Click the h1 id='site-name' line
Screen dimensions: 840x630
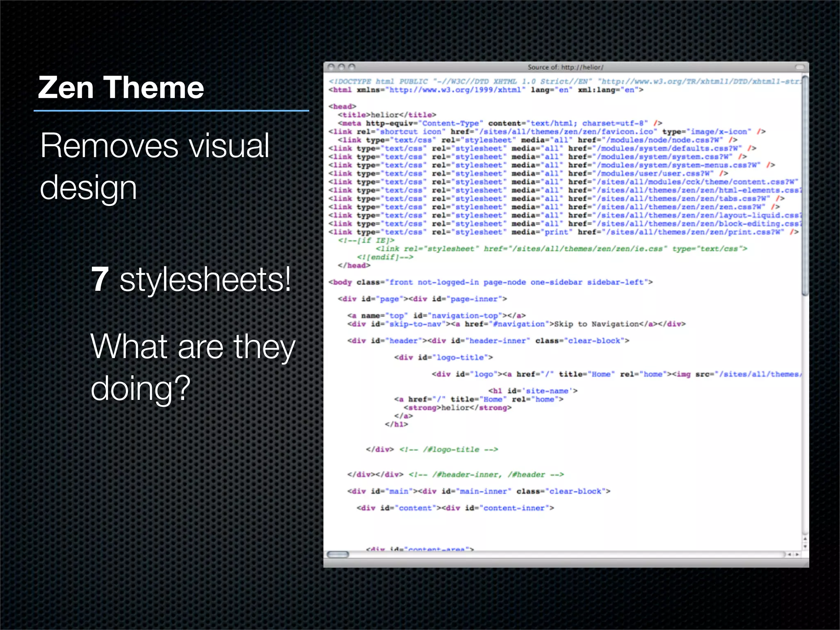point(533,391)
